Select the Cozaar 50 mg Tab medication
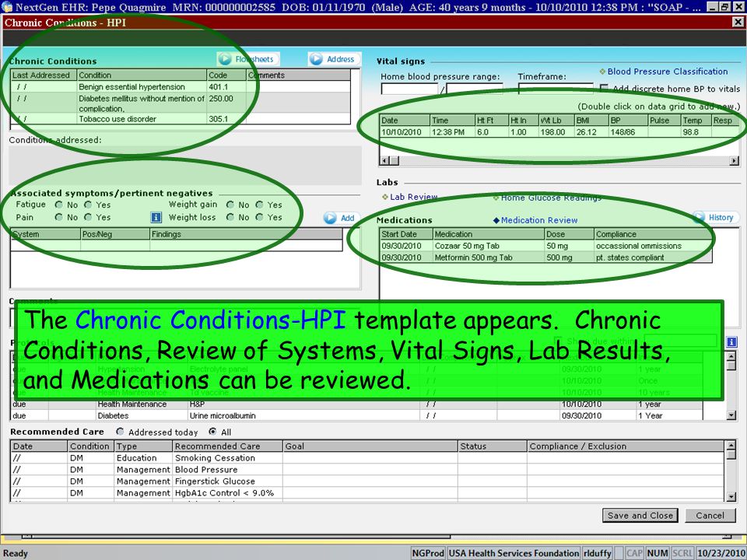747x560 pixels. click(545, 246)
